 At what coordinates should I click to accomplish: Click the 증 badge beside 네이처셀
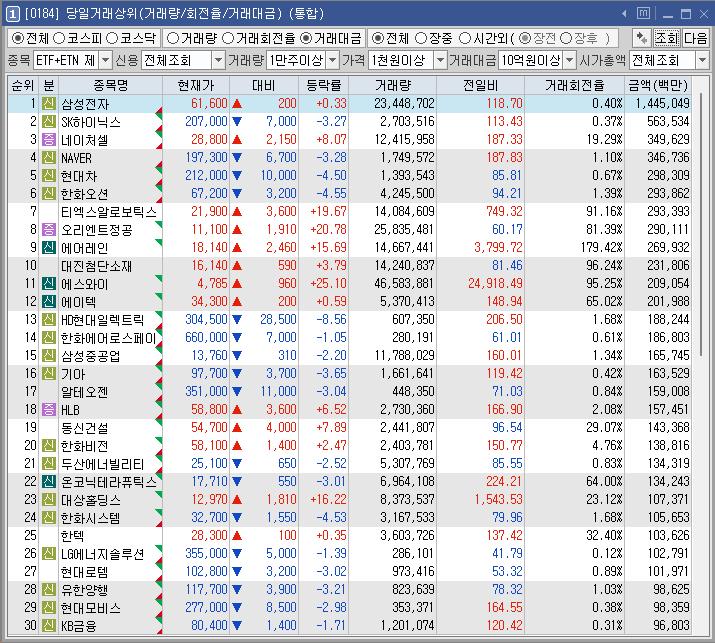[x=49, y=140]
